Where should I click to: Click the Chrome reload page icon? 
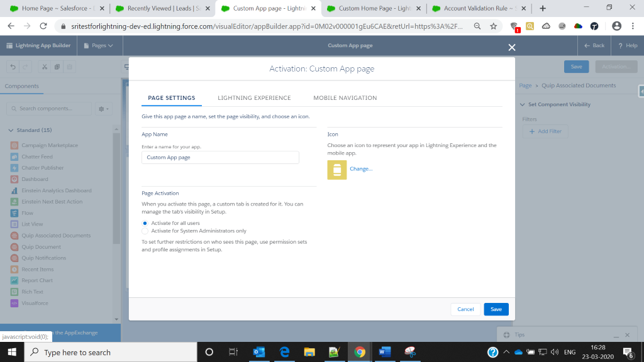pos(43,26)
